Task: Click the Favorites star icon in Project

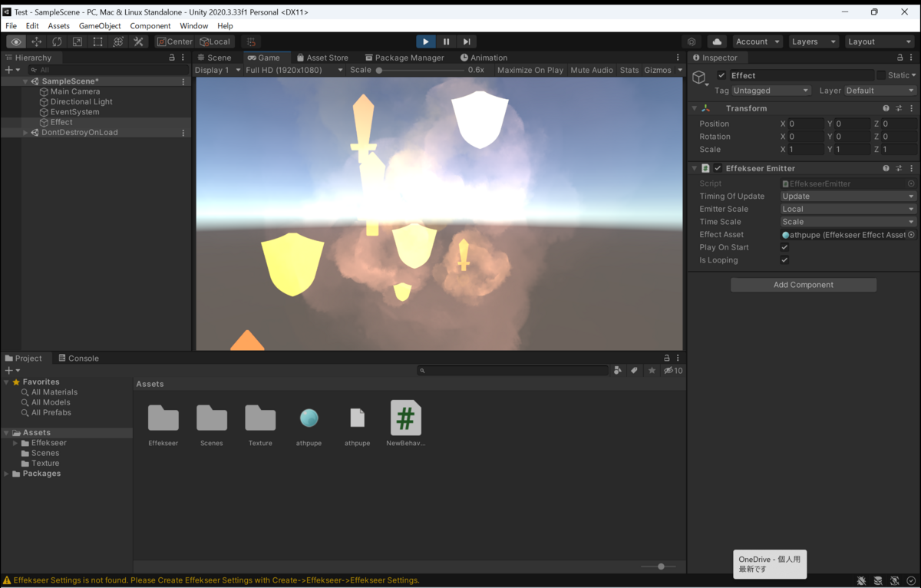Action: point(652,370)
